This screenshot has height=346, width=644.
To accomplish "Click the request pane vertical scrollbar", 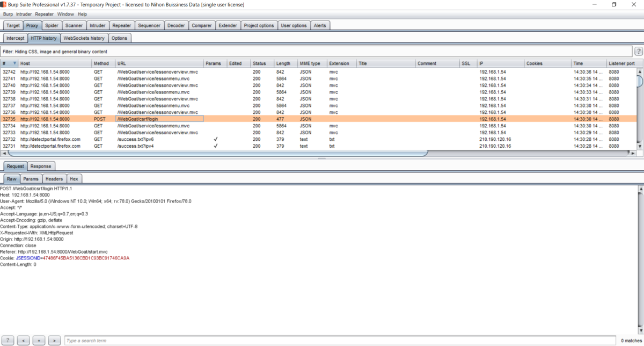I will pyautogui.click(x=641, y=259).
